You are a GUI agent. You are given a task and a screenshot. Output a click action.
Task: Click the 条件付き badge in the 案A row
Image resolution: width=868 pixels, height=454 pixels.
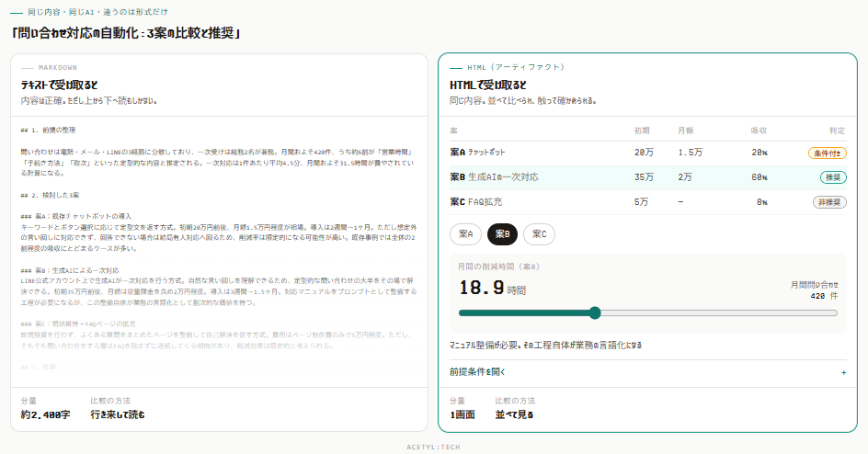tap(827, 153)
